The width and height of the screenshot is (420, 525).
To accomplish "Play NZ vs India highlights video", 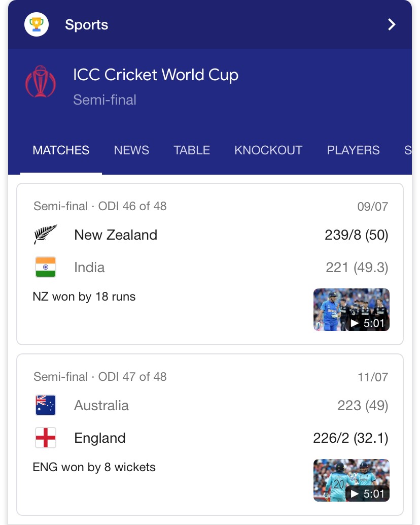I will (352, 310).
